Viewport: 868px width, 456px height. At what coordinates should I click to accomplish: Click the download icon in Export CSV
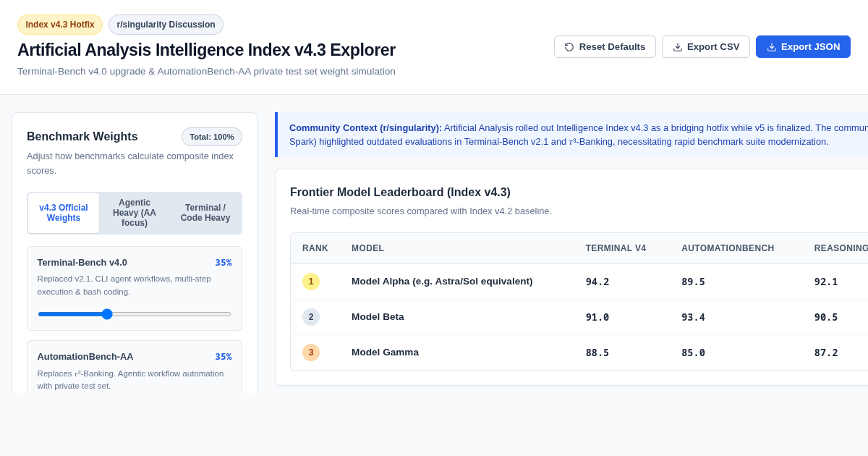(678, 47)
